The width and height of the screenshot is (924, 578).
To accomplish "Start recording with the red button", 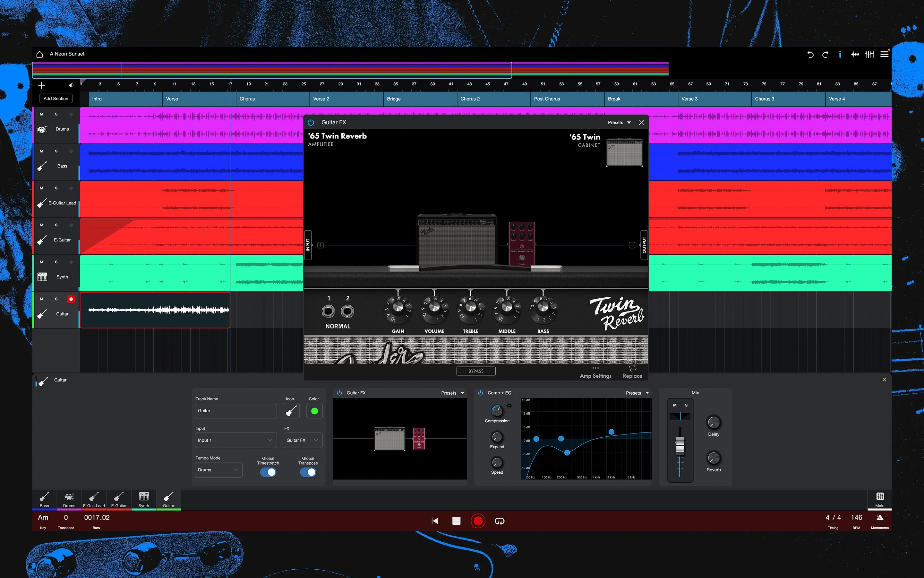I will (x=478, y=521).
